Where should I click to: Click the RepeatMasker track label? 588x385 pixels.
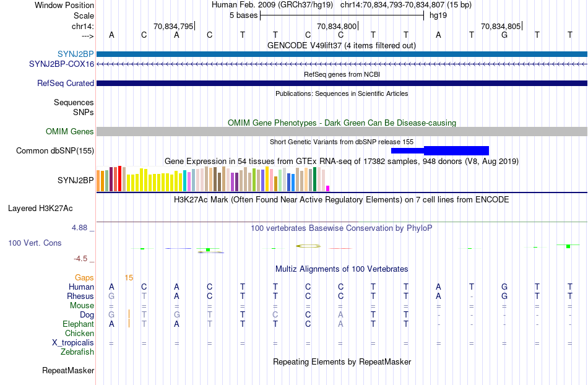pos(68,370)
